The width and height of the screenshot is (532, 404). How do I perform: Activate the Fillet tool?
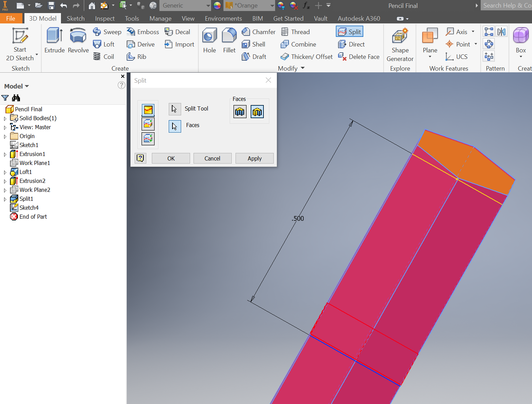(229, 38)
